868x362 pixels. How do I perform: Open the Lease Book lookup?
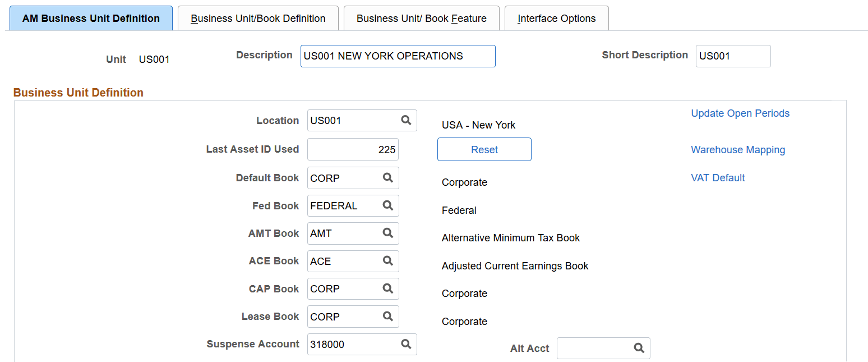[x=388, y=316]
